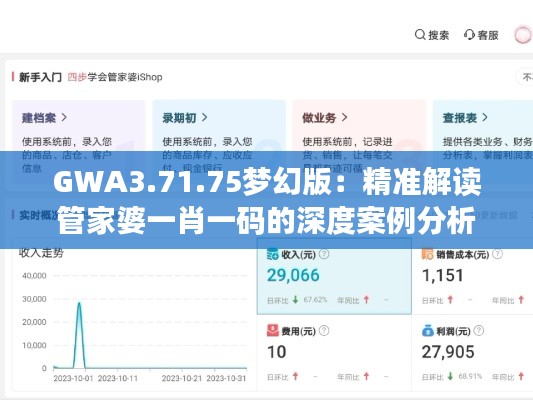Open the user avatar at top right
533x400 pixels.
523,35
